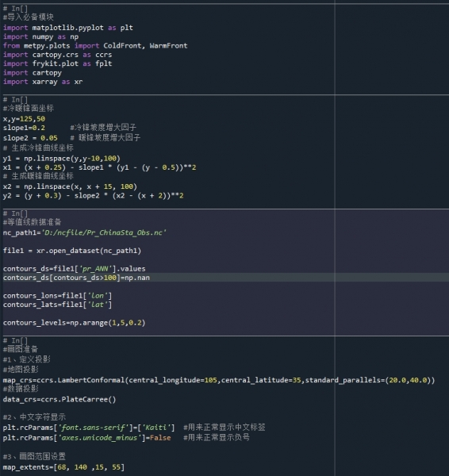Click the map_extents list line

(63, 467)
